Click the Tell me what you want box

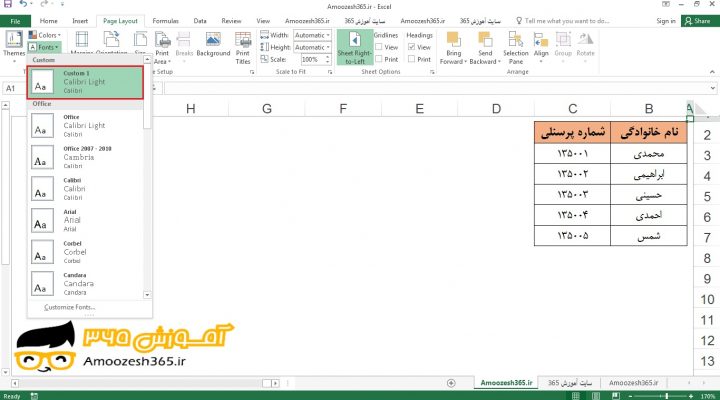[563, 21]
